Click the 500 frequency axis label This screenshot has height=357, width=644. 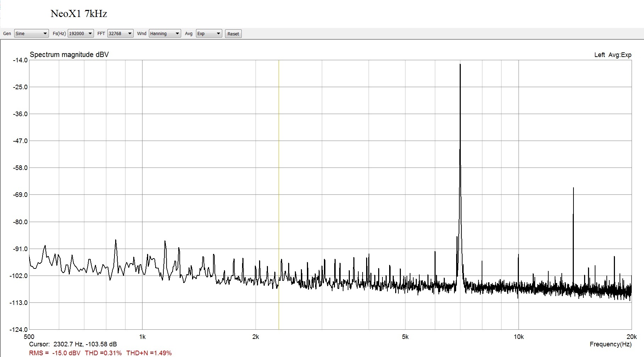coord(29,337)
